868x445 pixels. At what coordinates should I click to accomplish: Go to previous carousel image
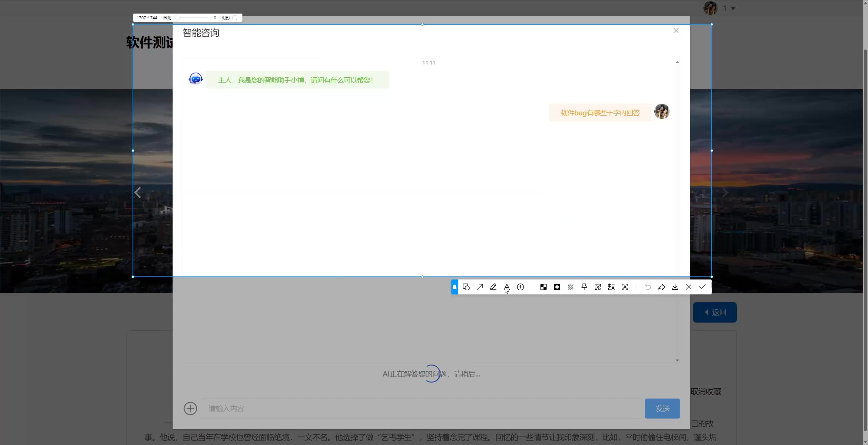click(x=138, y=193)
